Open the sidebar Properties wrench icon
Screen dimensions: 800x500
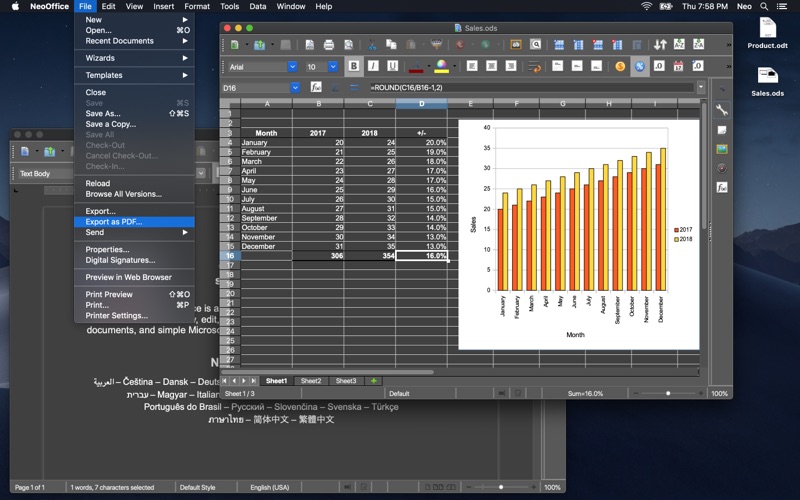pyautogui.click(x=721, y=111)
